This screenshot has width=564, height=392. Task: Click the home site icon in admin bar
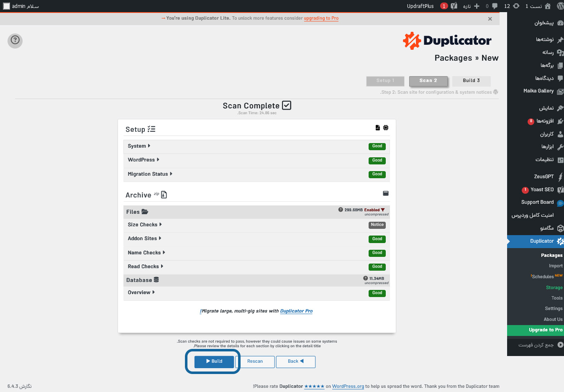click(x=548, y=6)
